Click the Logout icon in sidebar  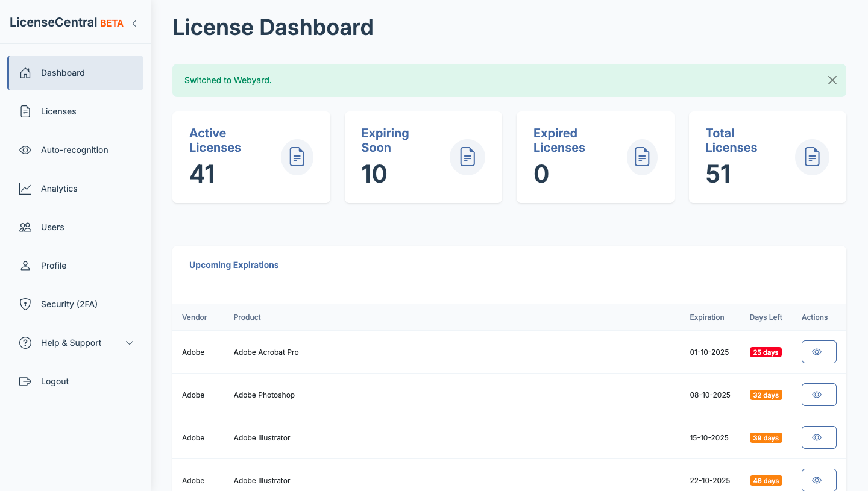tap(25, 381)
